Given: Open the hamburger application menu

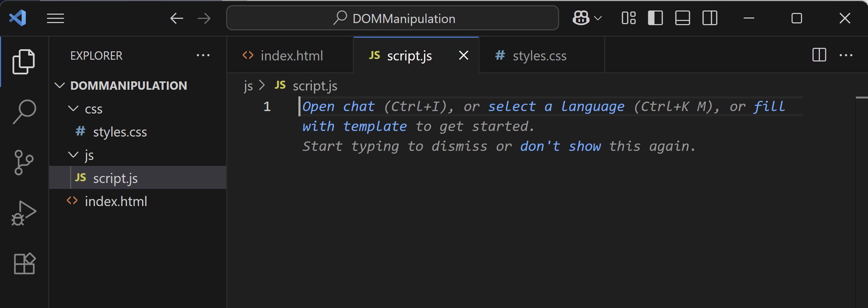Looking at the screenshot, I should click(55, 18).
